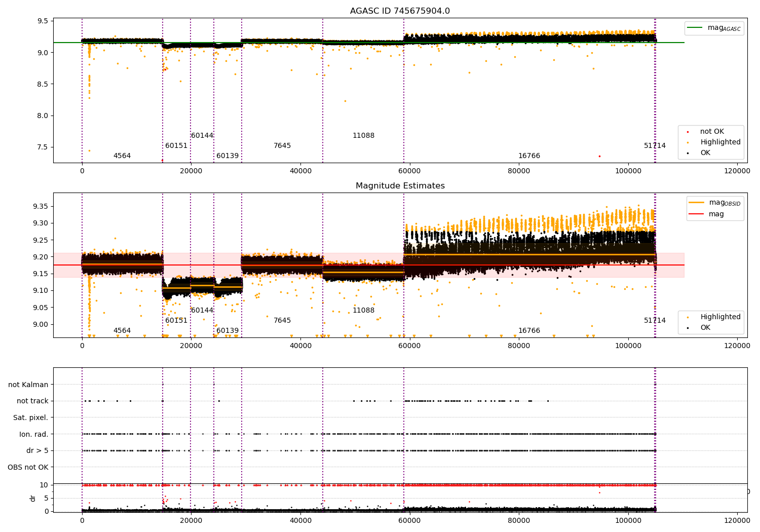Viewport: 760px width, 532px height.
Task: Click the title "AGASC ID 745675904.0"
Action: pos(400,11)
